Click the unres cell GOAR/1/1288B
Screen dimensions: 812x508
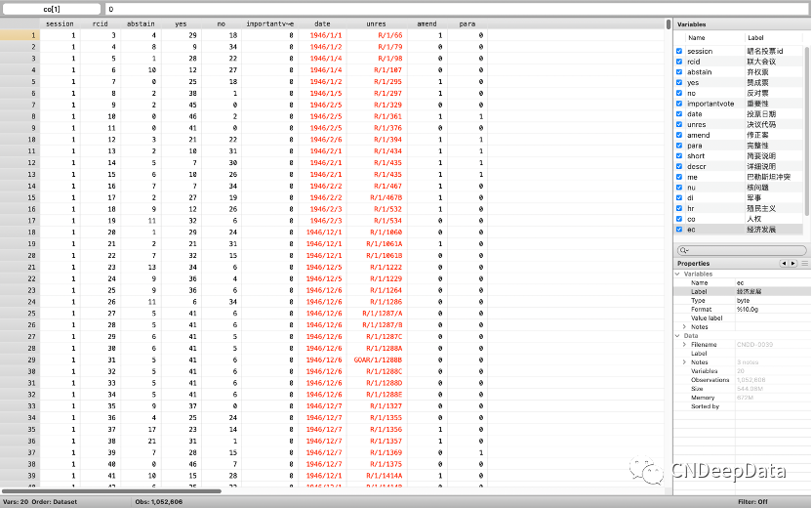coord(378,360)
